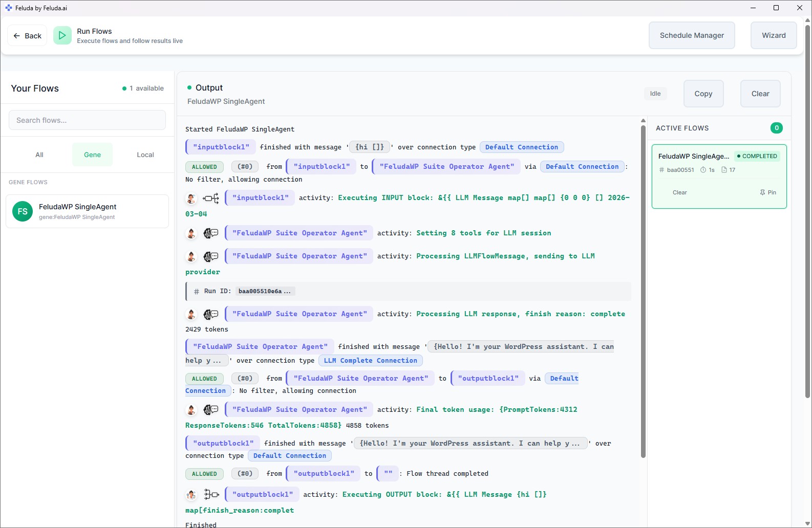Pin the FeludaWP SingleAgent active flow
Image resolution: width=812 pixels, height=528 pixels.
768,192
